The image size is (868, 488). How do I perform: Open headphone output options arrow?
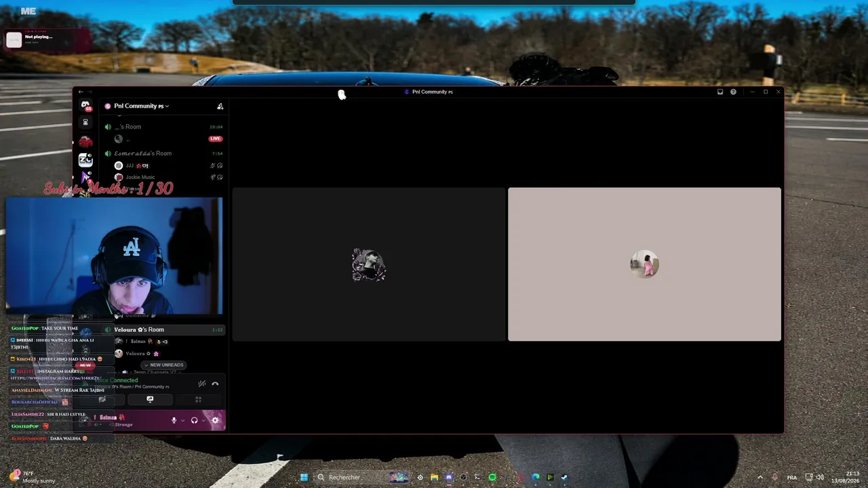(x=202, y=421)
